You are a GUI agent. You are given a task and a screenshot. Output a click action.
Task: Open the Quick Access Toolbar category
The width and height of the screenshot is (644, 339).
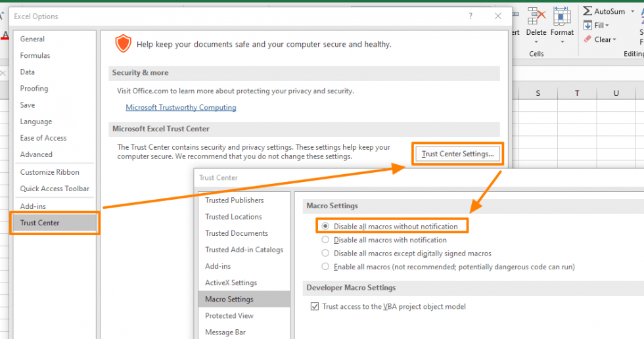point(55,189)
